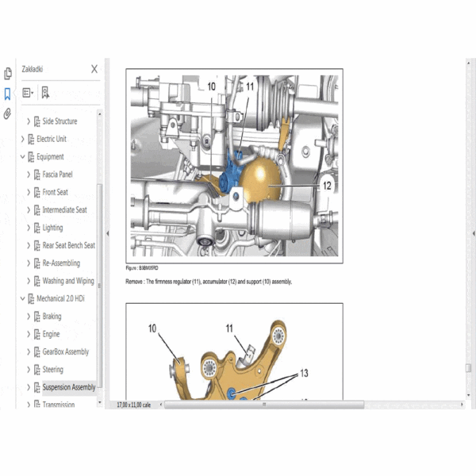
Task: Select the Suspension Assembly bookmark
Action: pyautogui.click(x=69, y=387)
